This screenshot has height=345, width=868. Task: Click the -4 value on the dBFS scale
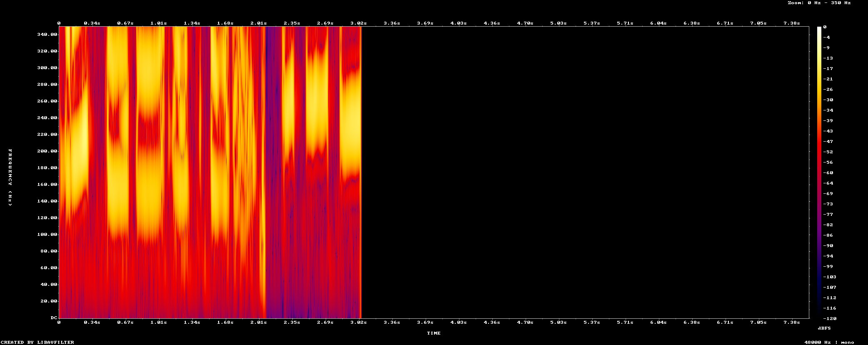pos(826,37)
